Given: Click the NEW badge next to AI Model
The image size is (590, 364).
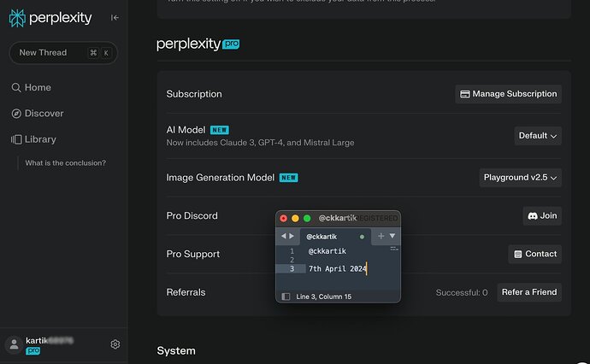Looking at the screenshot, I should click(220, 130).
